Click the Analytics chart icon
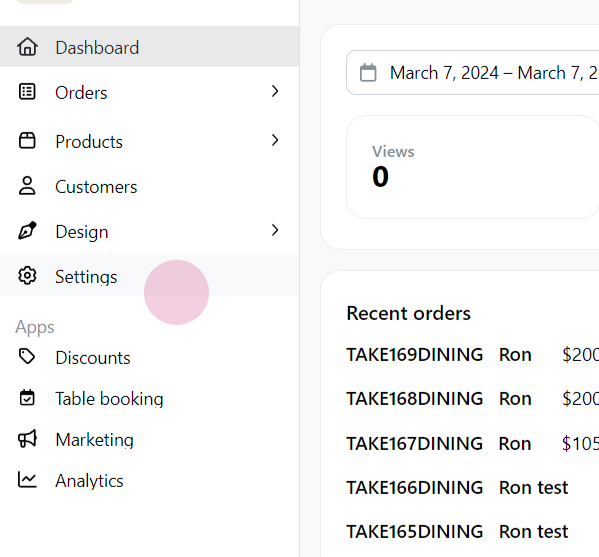Viewport: 599px width, 557px height. [27, 480]
